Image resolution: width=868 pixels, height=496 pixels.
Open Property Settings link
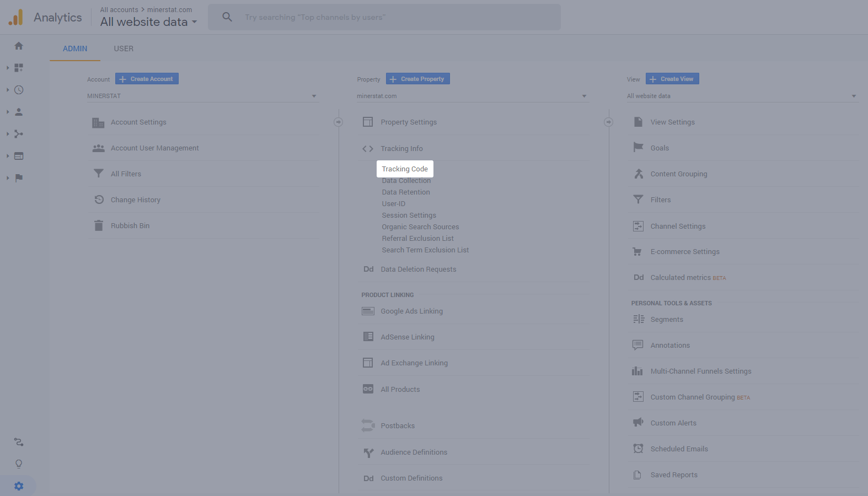pos(409,122)
